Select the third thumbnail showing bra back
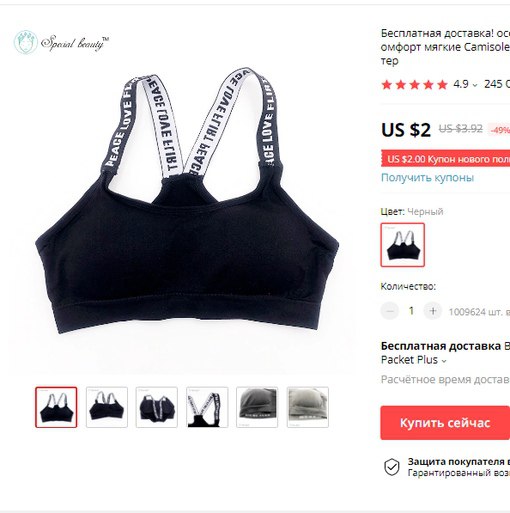 pos(157,407)
